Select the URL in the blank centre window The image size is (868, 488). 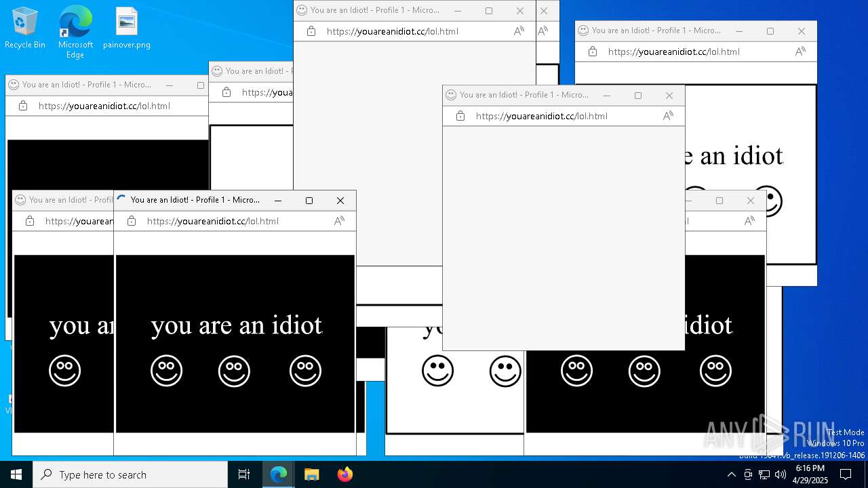click(542, 116)
